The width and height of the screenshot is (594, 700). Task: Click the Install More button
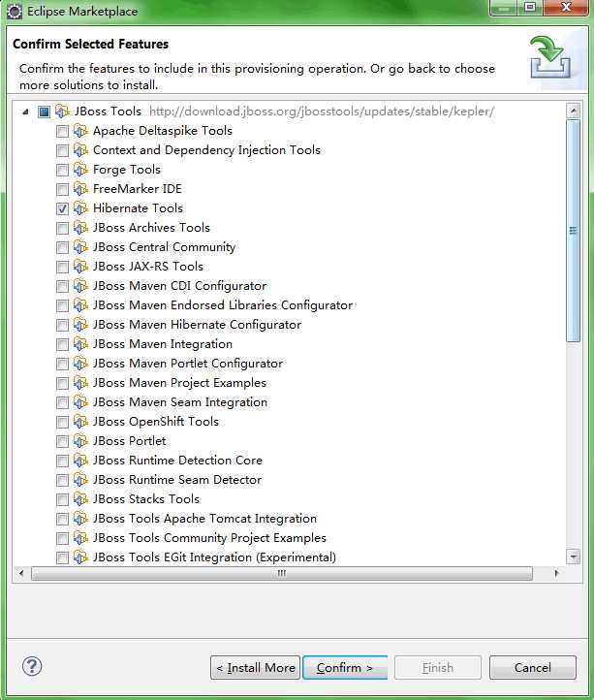click(x=255, y=667)
